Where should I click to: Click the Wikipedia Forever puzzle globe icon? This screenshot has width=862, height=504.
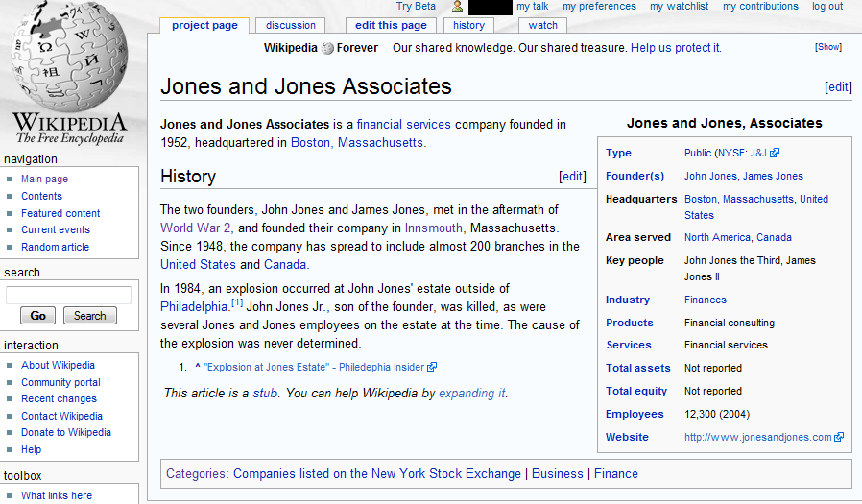328,48
